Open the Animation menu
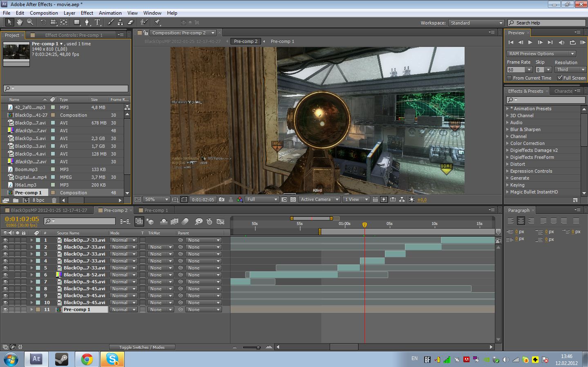 coord(110,13)
